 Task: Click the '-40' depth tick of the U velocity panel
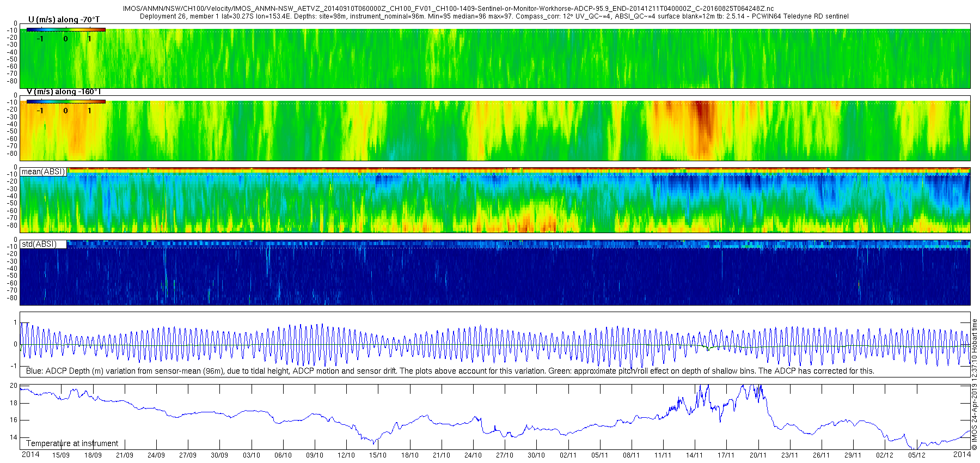(x=11, y=52)
